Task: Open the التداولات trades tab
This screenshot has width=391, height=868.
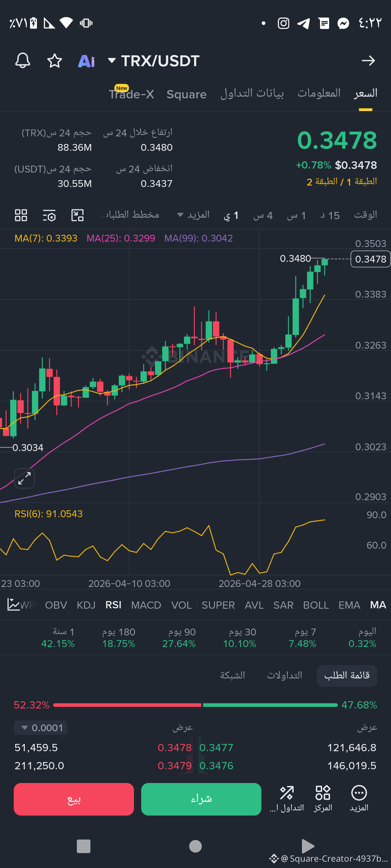Action: (285, 676)
